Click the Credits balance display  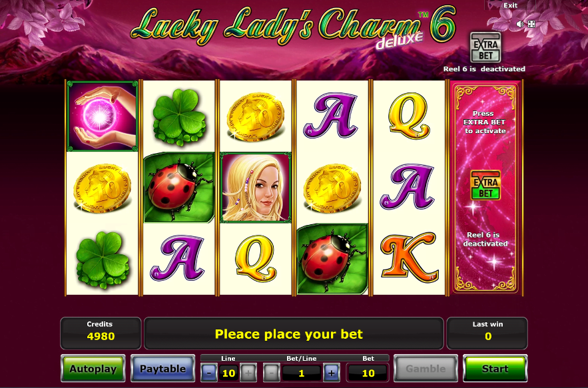[101, 333]
